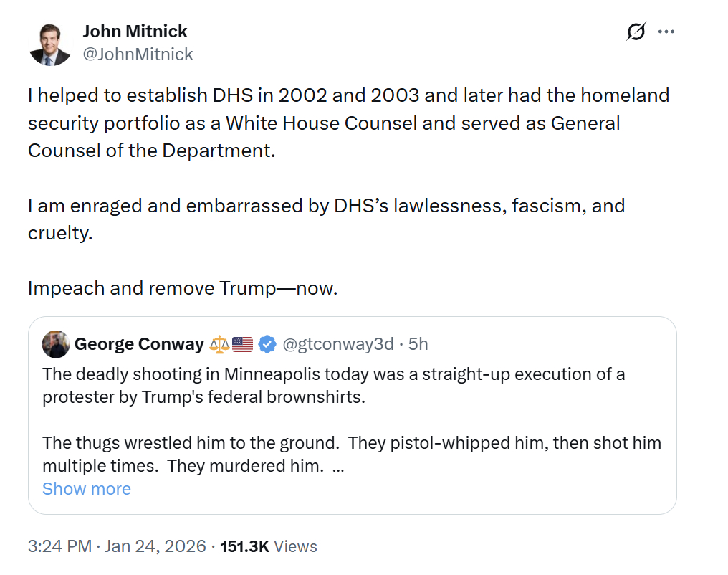Click the 5h timestamp on quoted post
Image resolution: width=728 pixels, height=575 pixels.
pyautogui.click(x=418, y=344)
